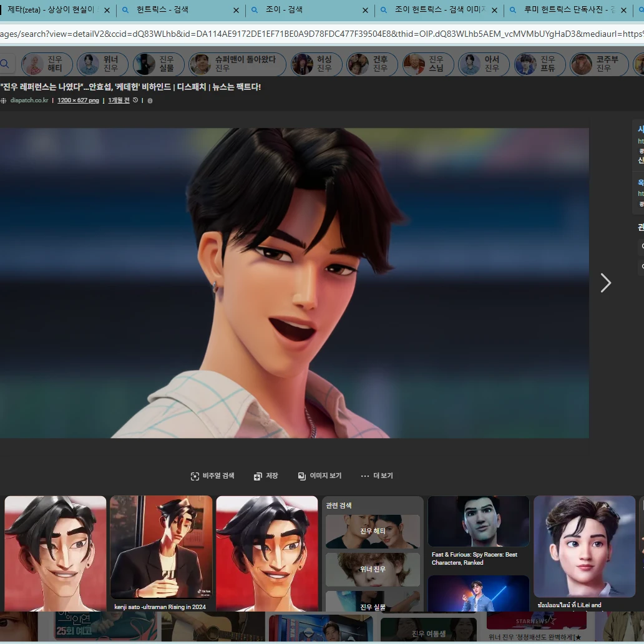
Task: Open the kenji sato -ultraman Rising thumbnail
Action: (161, 547)
